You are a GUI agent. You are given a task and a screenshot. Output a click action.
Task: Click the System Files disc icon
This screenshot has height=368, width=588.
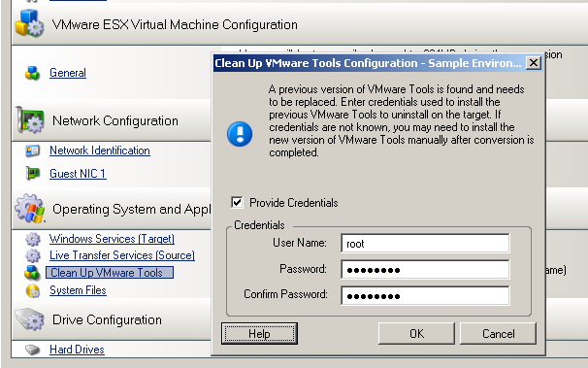(33, 290)
